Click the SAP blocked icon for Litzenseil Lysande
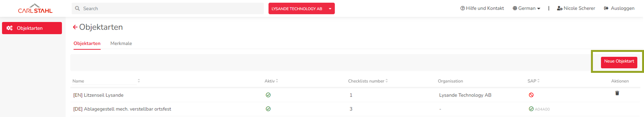The image size is (644, 117). pyautogui.click(x=531, y=95)
